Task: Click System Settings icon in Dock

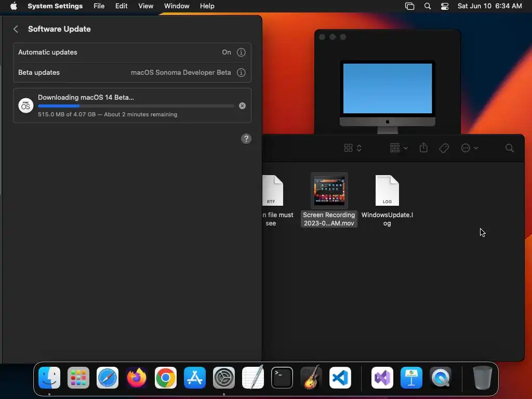Action: point(224,378)
